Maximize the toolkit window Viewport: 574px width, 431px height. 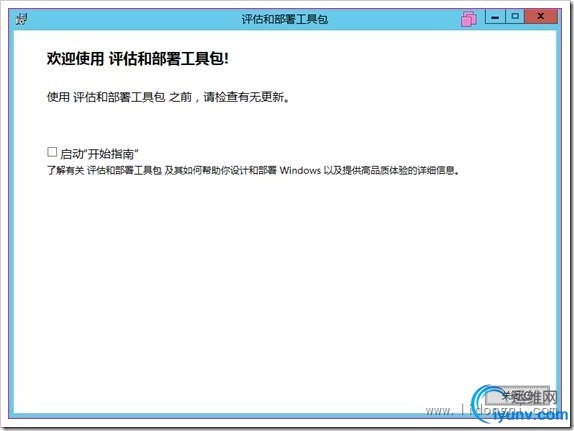515,16
